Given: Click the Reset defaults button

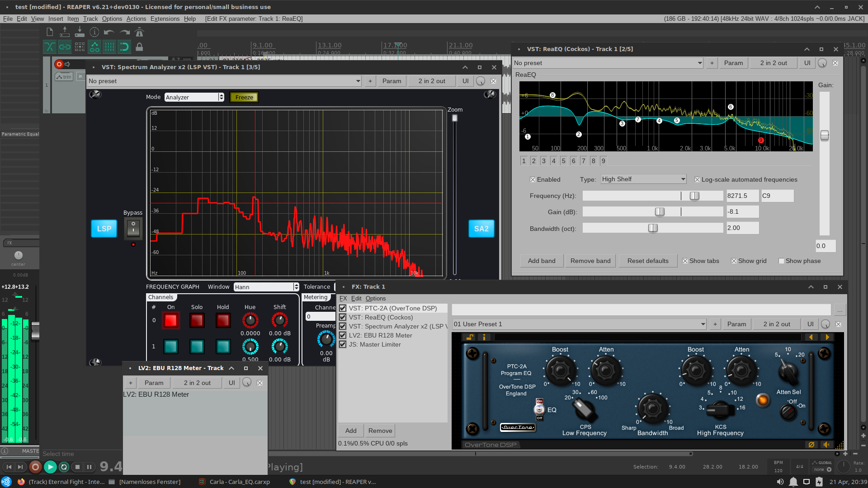Looking at the screenshot, I should pos(648,261).
